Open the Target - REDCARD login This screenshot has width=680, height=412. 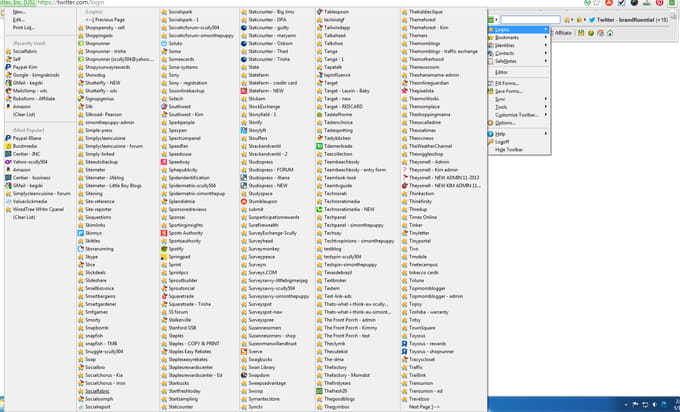click(x=343, y=107)
